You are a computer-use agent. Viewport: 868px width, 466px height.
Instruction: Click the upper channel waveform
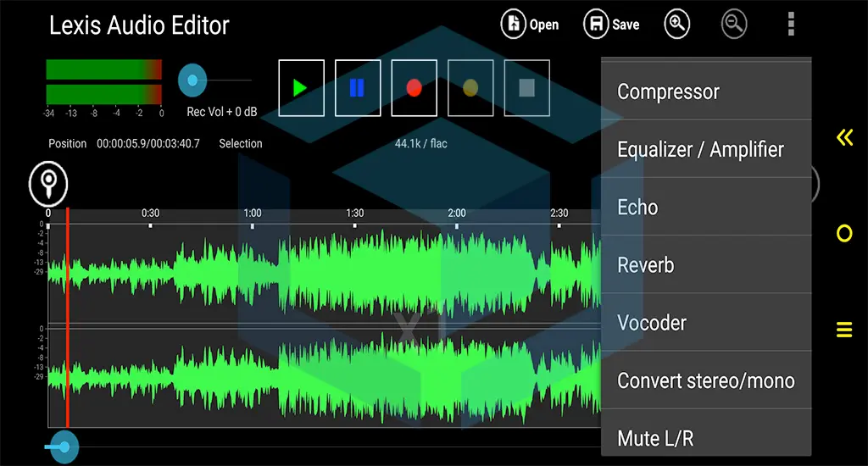pyautogui.click(x=325, y=274)
